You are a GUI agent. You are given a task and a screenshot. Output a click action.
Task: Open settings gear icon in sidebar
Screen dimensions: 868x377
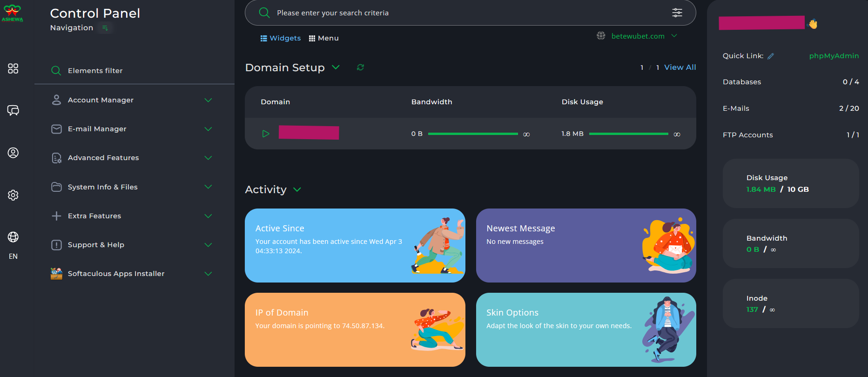coord(13,195)
